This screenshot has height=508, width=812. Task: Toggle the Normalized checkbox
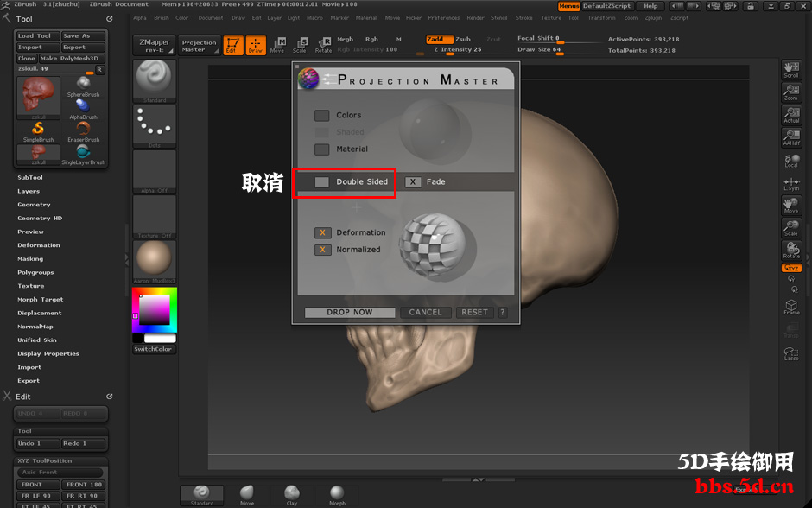coord(322,250)
